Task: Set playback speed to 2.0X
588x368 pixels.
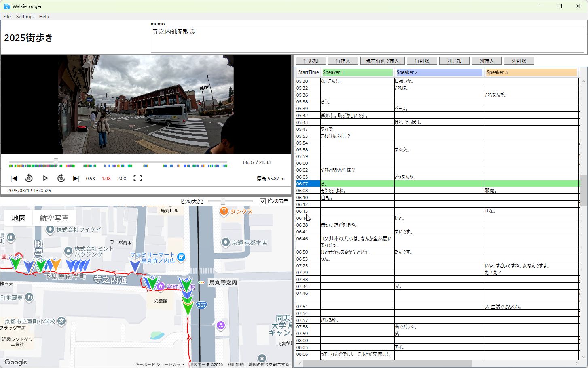Action: [x=122, y=179]
